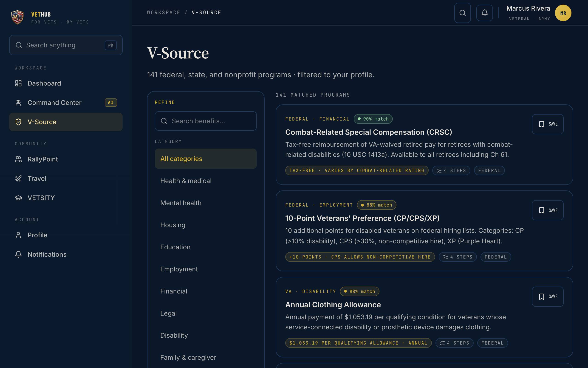Open the Annual Clothing Allowance title

point(333,305)
